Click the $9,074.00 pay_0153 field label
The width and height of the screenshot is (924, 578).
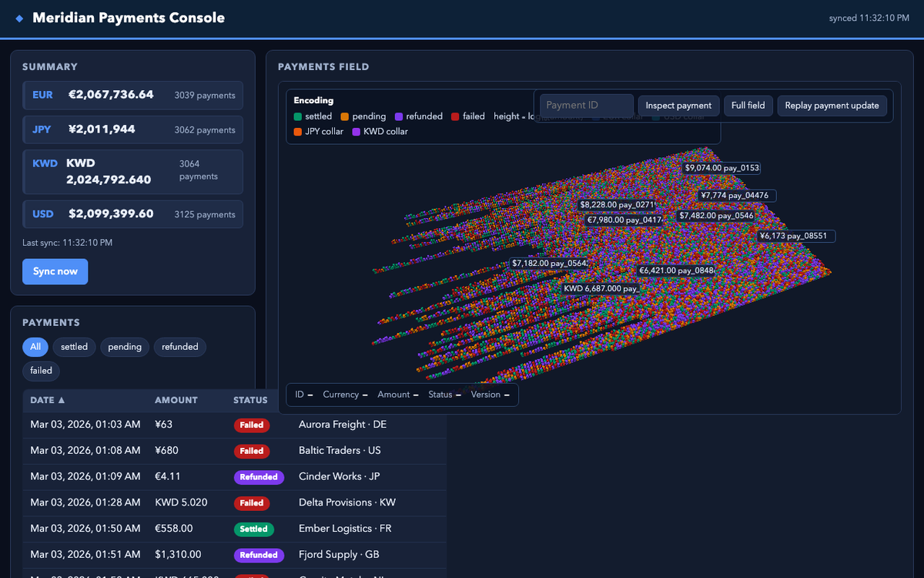(x=721, y=167)
